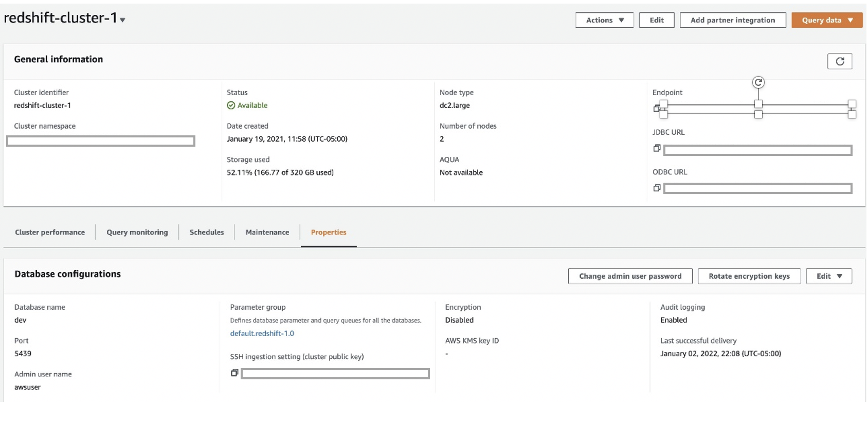Copy the SSH cluster public key

(234, 373)
